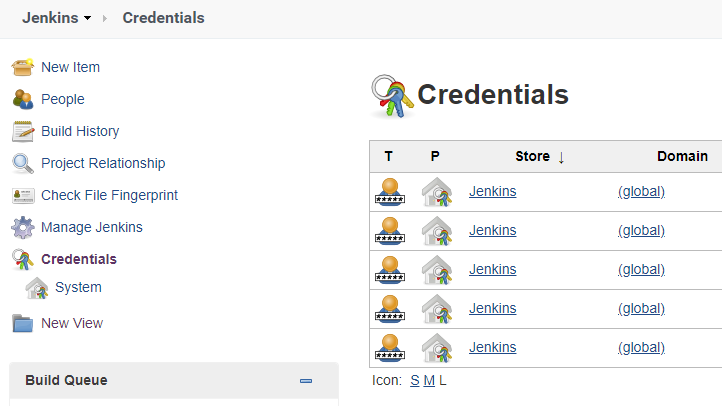Click the provider house icon in fourth row
The image size is (722, 406).
point(437,309)
